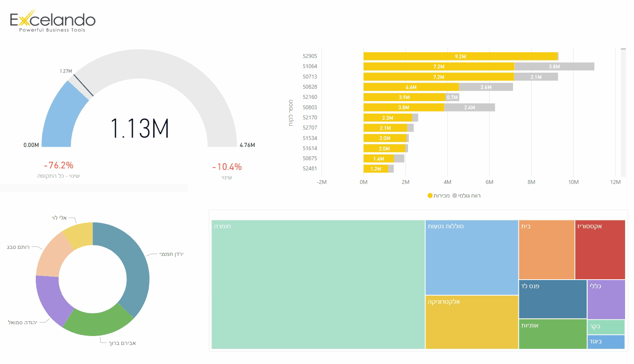Select the 3.8M gray profit bar for 51064

click(554, 66)
